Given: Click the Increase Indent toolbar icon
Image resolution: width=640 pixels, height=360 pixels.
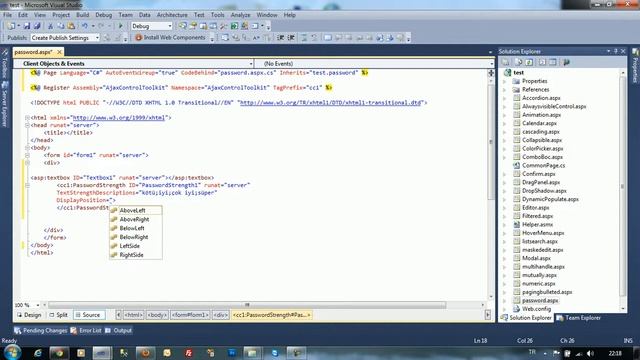Looking at the screenshot, I should point(291,38).
